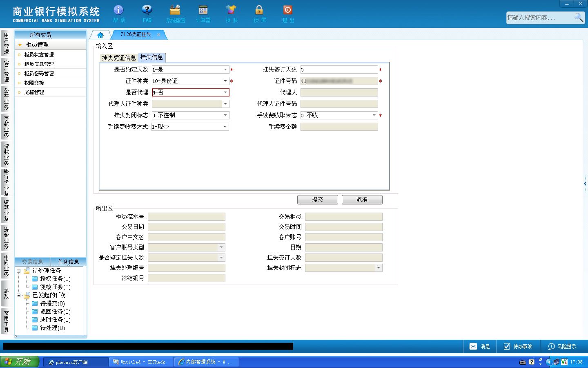Screen dimensions: 588x368
Task: Toggle the 待办事项 checkbox in status bar
Action: [507, 346]
